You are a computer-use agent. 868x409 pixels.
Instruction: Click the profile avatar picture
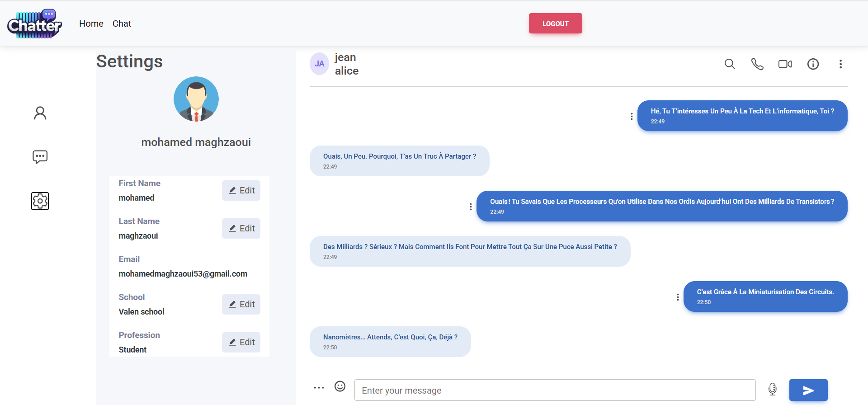196,99
